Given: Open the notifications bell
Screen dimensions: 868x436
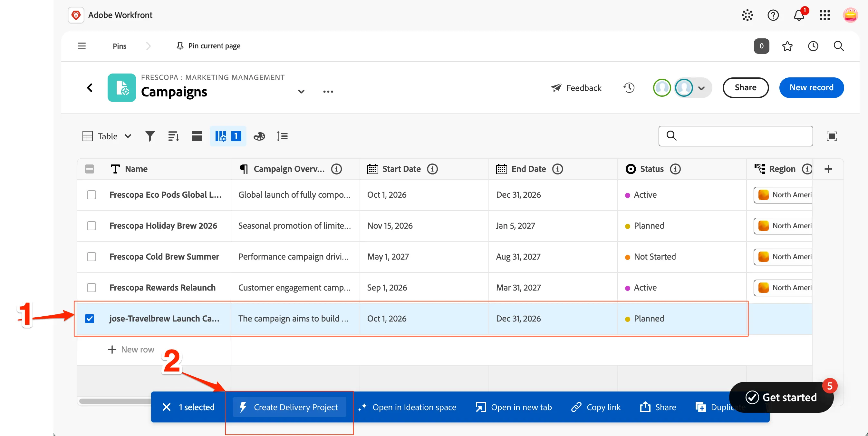Looking at the screenshot, I should (799, 15).
